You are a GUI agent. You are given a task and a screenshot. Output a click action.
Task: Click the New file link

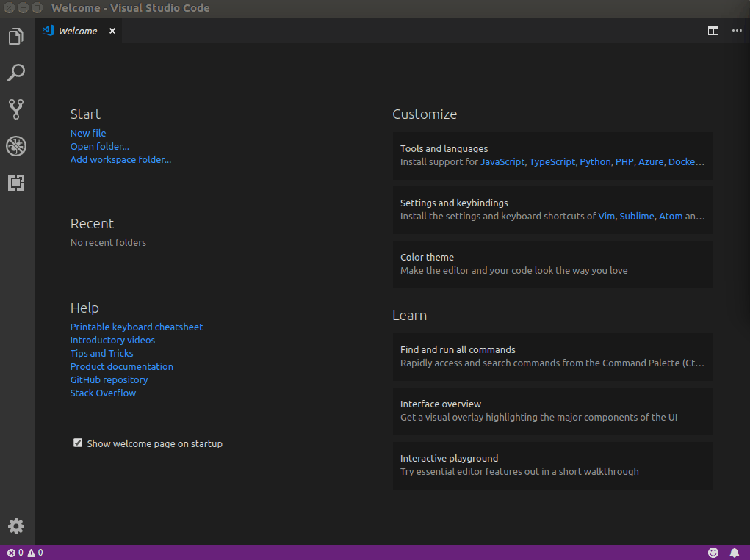88,133
